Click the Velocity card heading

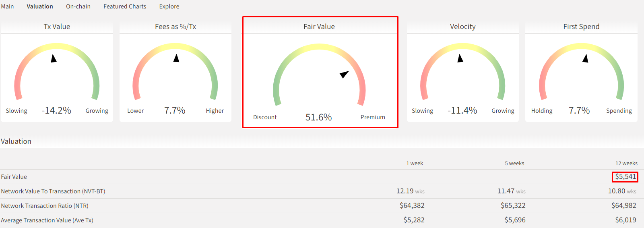462,27
